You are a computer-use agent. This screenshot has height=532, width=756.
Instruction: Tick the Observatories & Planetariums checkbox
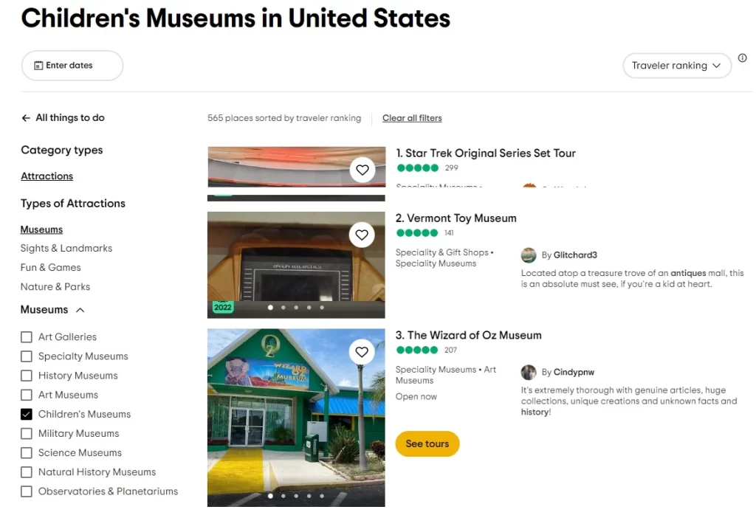point(27,491)
